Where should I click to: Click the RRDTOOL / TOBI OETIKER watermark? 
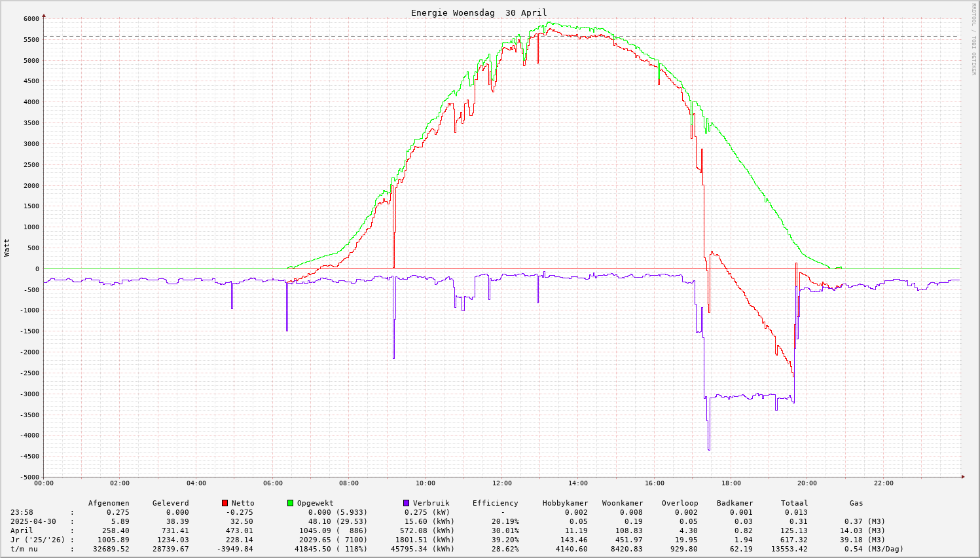[x=973, y=39]
